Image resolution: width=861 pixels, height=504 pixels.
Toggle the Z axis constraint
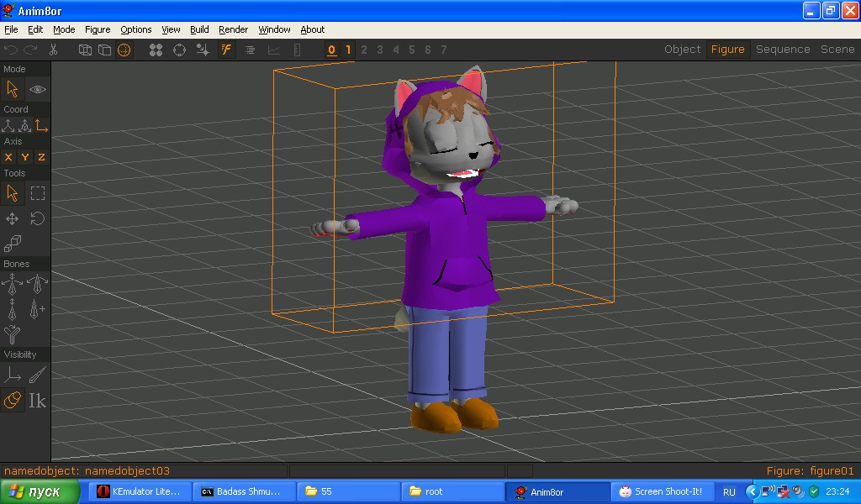[x=41, y=157]
